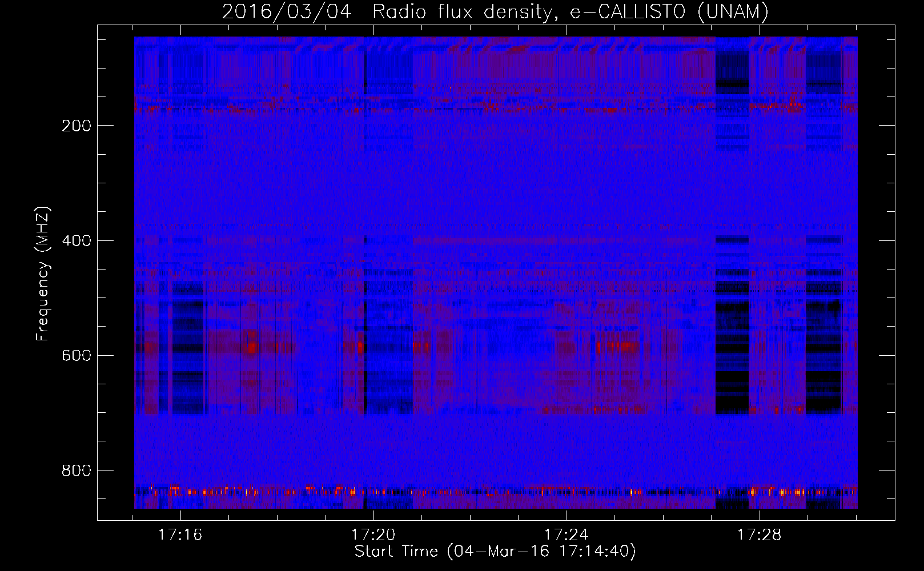Image resolution: width=924 pixels, height=571 pixels.
Task: Click the 17:24 time tick label
Action: pos(567,535)
